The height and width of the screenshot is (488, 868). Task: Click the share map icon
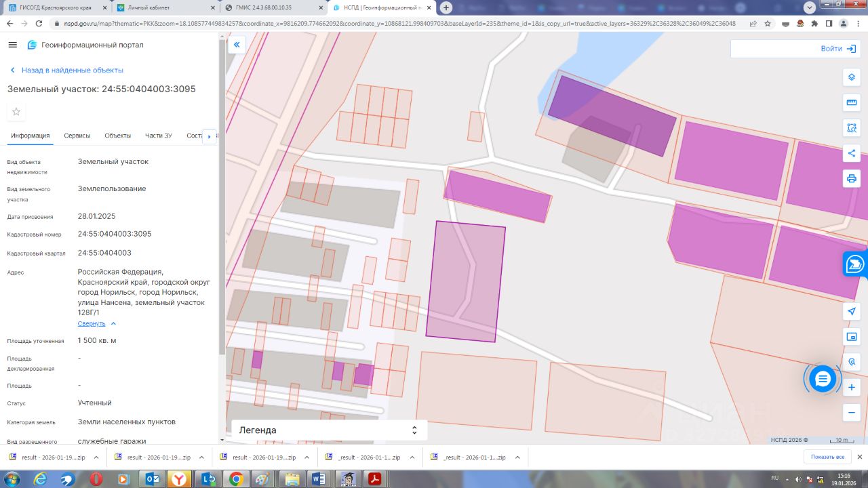click(x=852, y=153)
